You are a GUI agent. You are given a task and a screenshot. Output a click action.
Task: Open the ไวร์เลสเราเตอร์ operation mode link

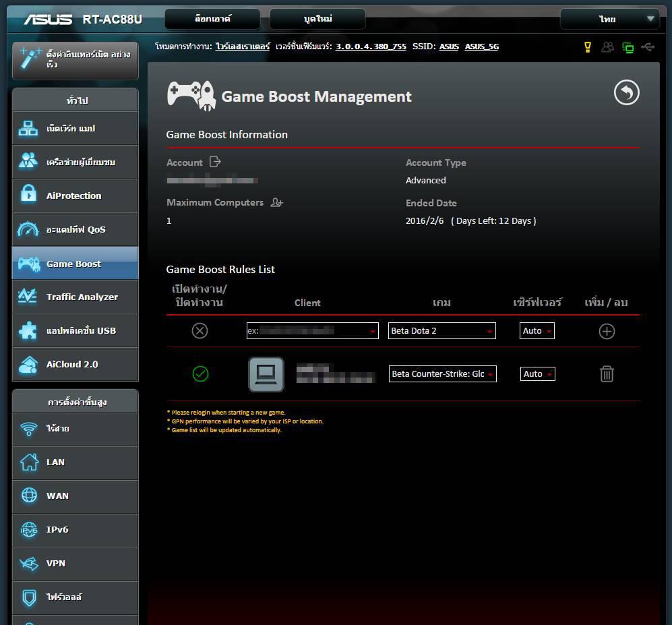tap(243, 47)
